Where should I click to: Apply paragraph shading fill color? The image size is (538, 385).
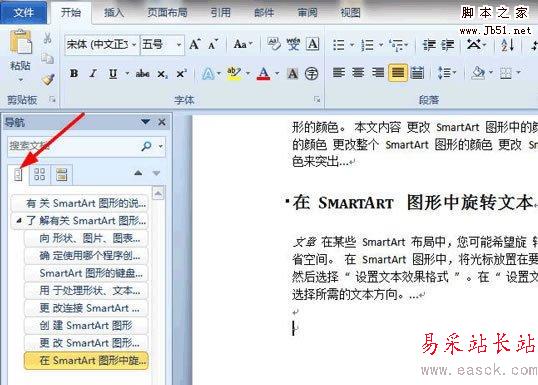point(478,73)
